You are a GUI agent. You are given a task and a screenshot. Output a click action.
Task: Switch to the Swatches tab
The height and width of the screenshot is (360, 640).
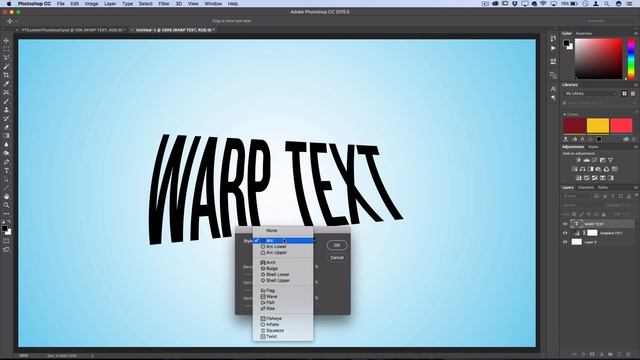pyautogui.click(x=584, y=33)
